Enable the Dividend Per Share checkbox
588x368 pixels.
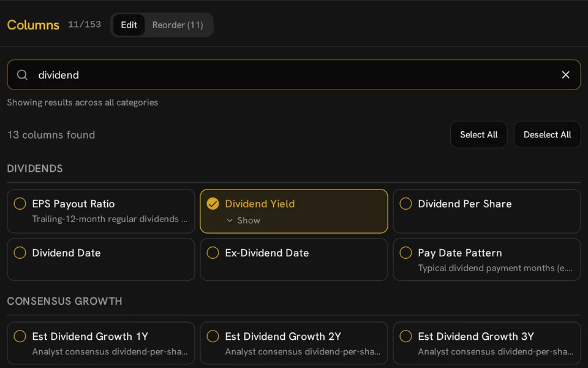tap(405, 204)
